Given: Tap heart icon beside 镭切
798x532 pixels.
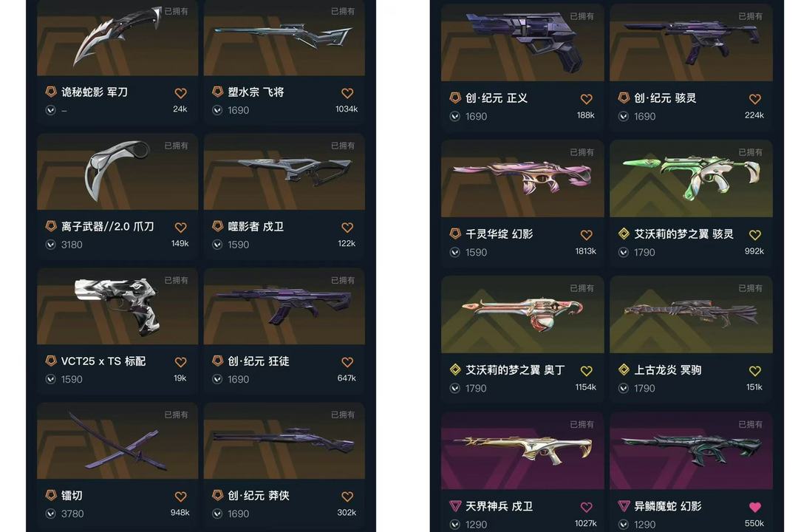Looking at the screenshot, I should pyautogui.click(x=181, y=497).
